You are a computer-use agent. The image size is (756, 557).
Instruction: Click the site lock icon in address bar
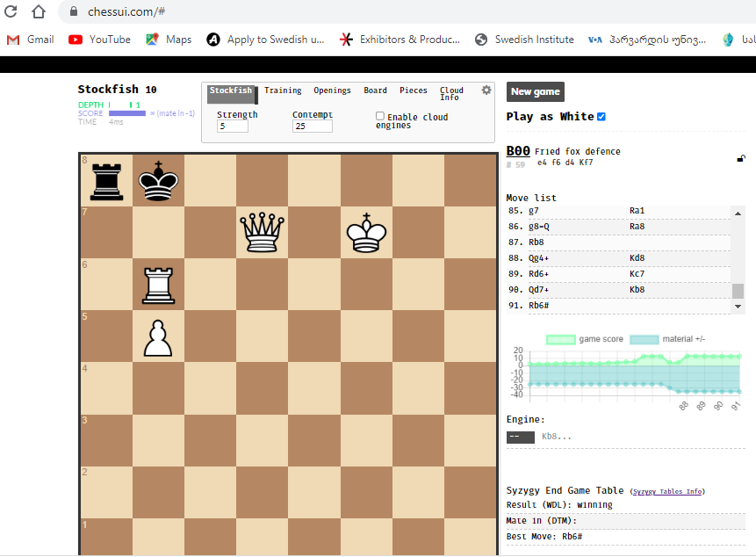pyautogui.click(x=74, y=11)
